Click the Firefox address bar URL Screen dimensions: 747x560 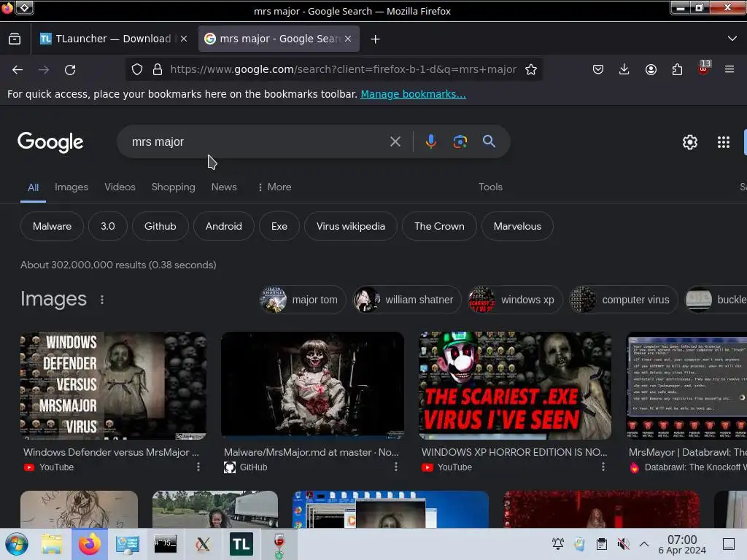[x=343, y=69]
